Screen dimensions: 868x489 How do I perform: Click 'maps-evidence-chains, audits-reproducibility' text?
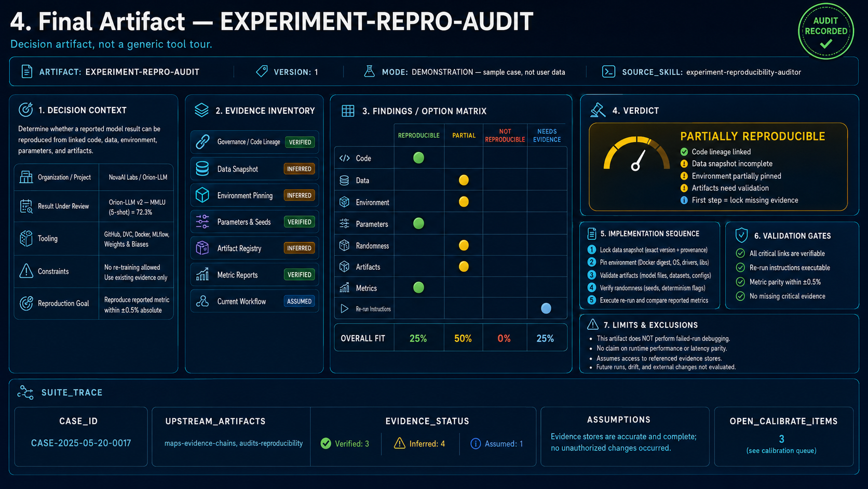pos(234,443)
